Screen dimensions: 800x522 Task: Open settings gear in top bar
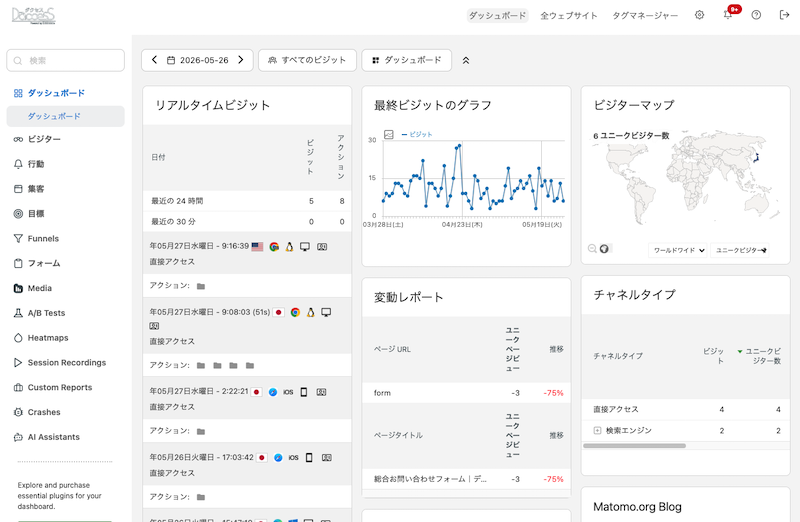click(x=699, y=15)
